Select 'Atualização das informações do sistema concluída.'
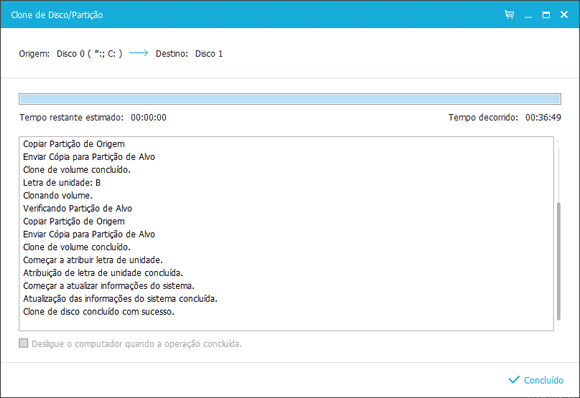The height and width of the screenshot is (398, 580). [120, 299]
